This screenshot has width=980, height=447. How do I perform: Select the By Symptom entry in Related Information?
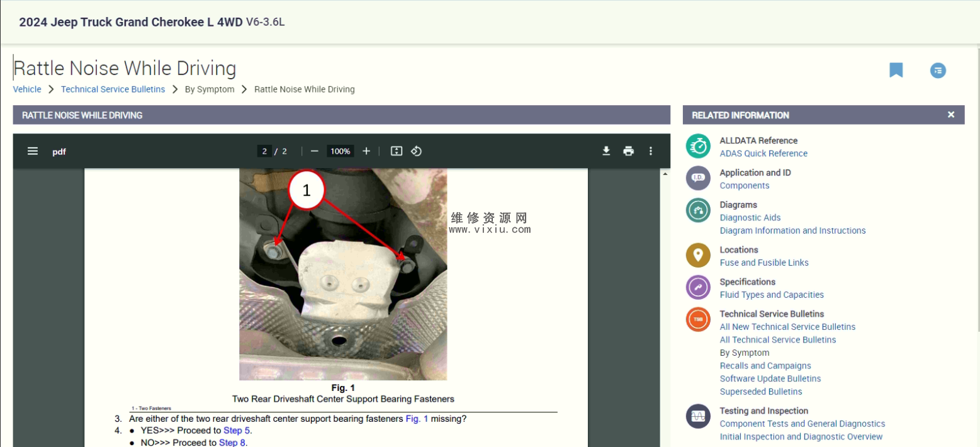point(745,353)
